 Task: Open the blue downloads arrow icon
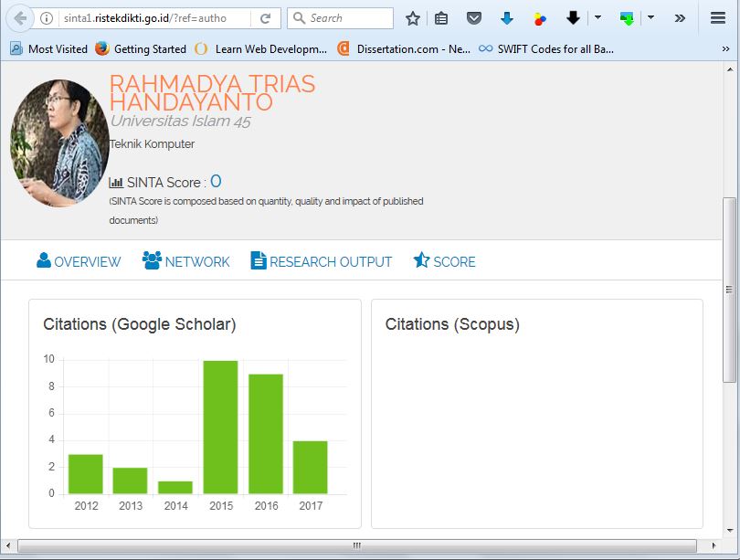pyautogui.click(x=507, y=18)
